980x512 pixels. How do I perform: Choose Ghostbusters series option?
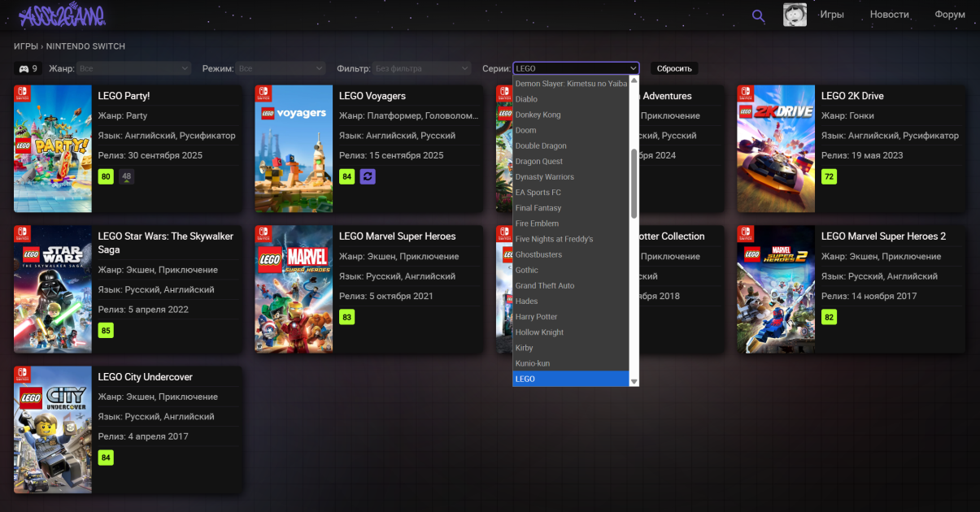tap(571, 254)
